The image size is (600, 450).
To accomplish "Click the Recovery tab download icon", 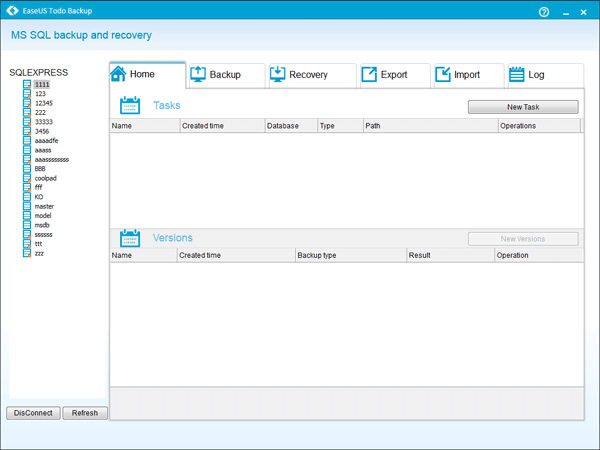I will click(x=278, y=74).
